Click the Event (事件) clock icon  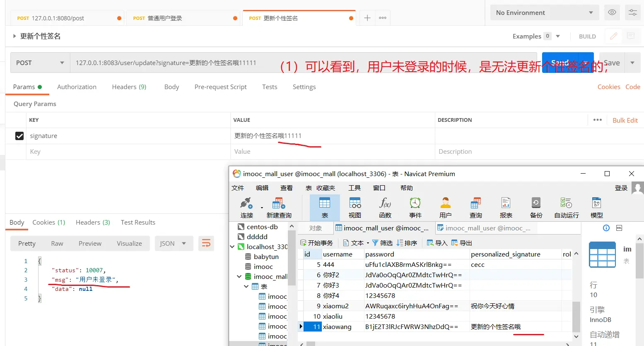415,203
